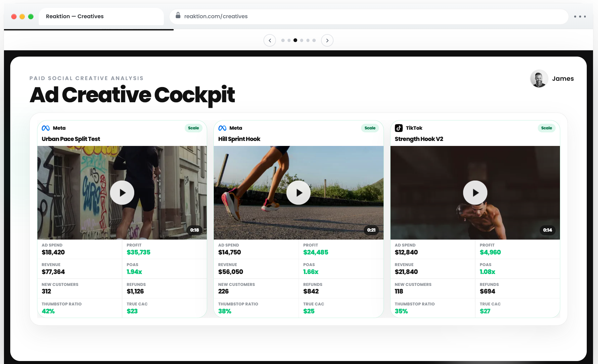This screenshot has height=364, width=598.
Task: Click the 0:18 duration badge
Action: (195, 230)
